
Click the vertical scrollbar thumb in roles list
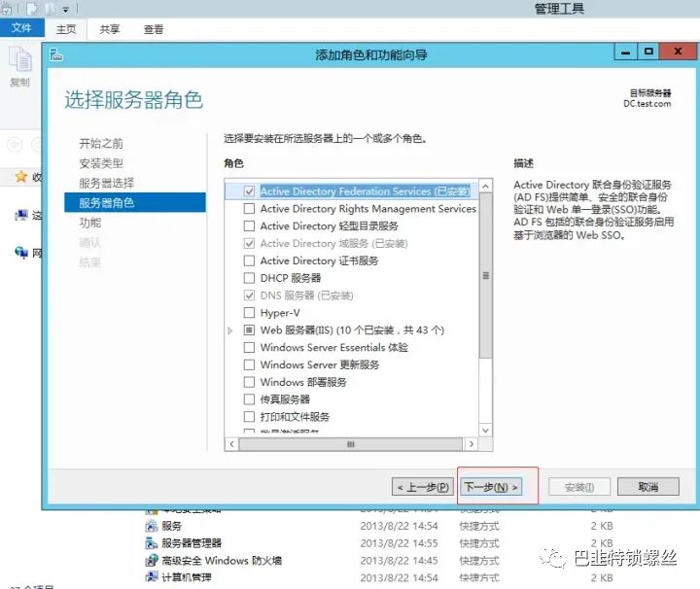486,275
